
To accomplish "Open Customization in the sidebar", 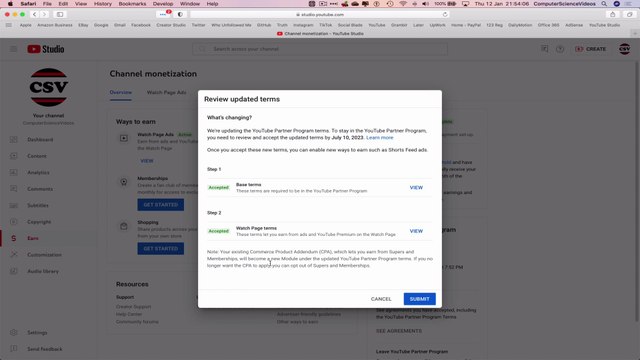I will coord(44,255).
